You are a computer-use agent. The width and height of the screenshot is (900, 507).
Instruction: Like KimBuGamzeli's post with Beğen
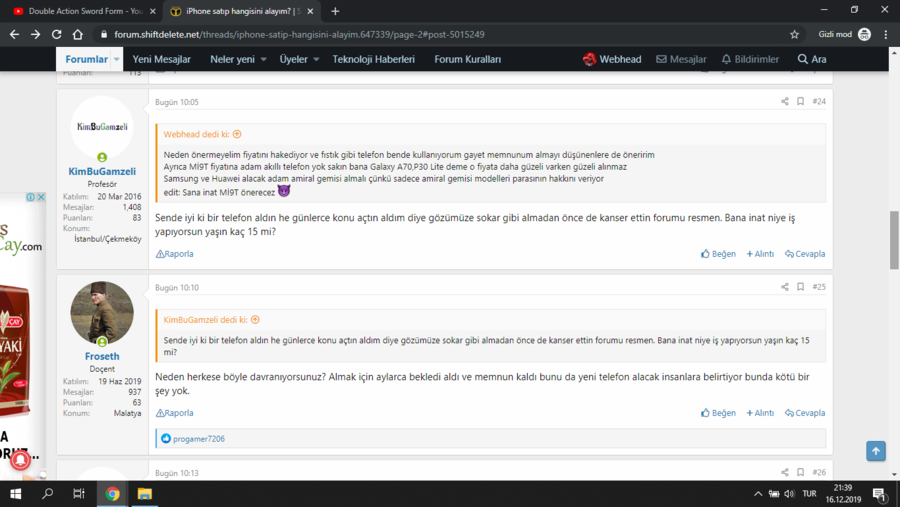coord(718,254)
